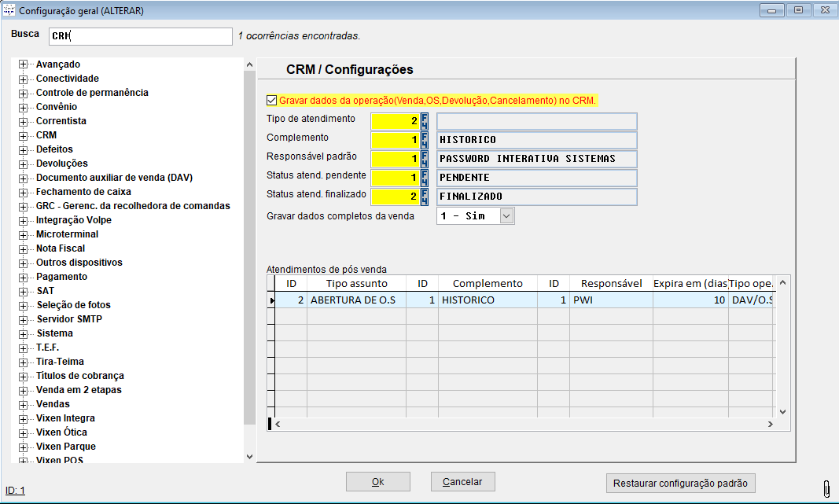Image resolution: width=839 pixels, height=504 pixels.
Task: Expand the Avançado tree node
Action: point(23,64)
